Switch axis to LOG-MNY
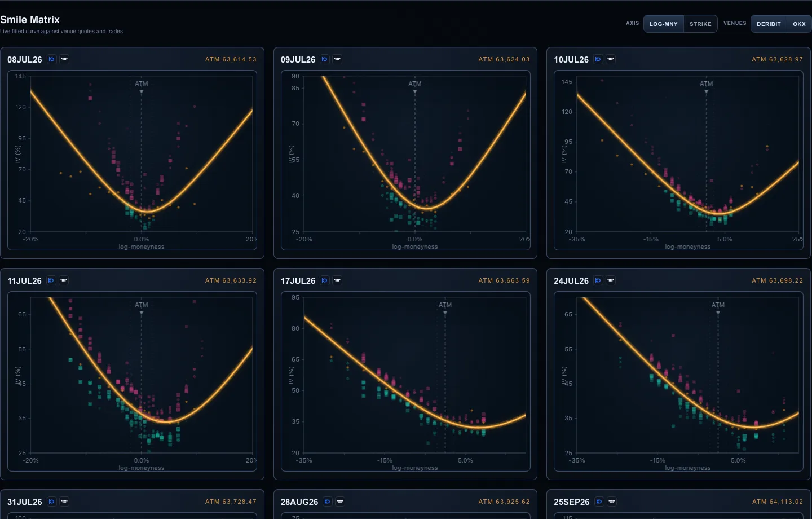 [x=664, y=24]
